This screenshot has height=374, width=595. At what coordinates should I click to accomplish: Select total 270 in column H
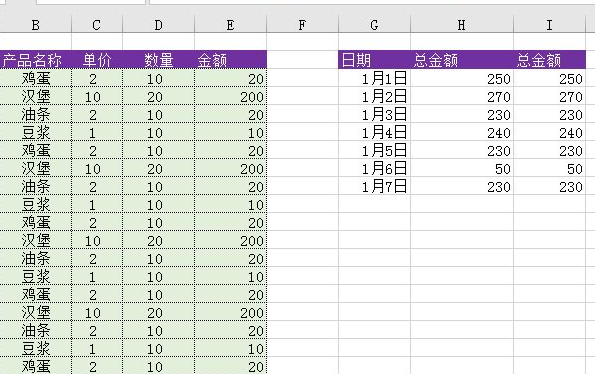click(462, 96)
